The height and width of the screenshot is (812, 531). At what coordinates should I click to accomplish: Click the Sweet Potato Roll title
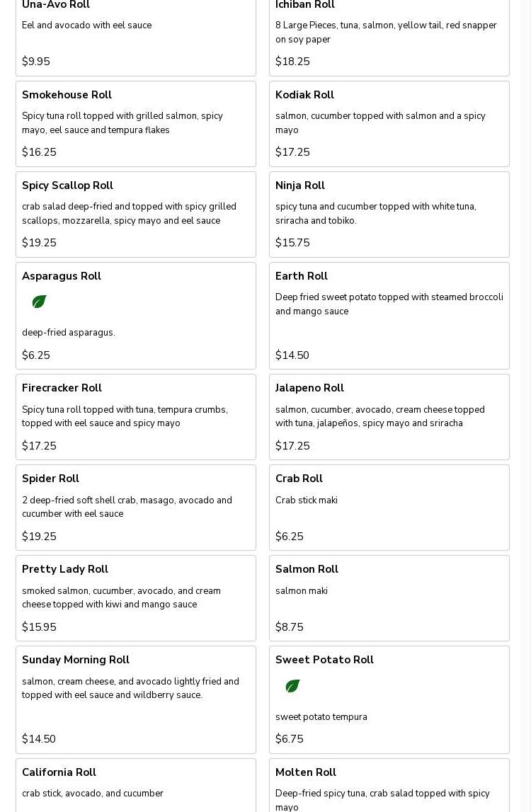pos(324,660)
